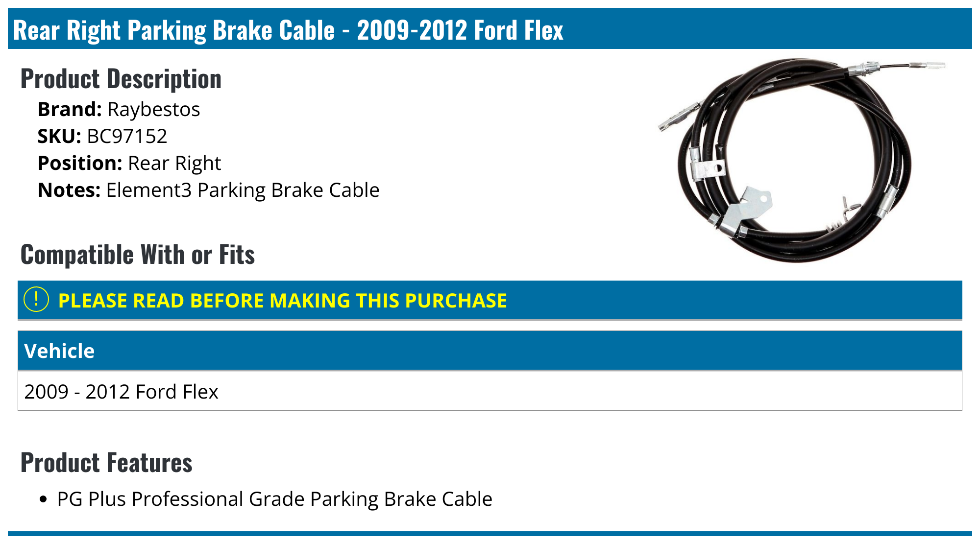Click the bullet point before PG Plus
980x544 pixels.
(44, 500)
